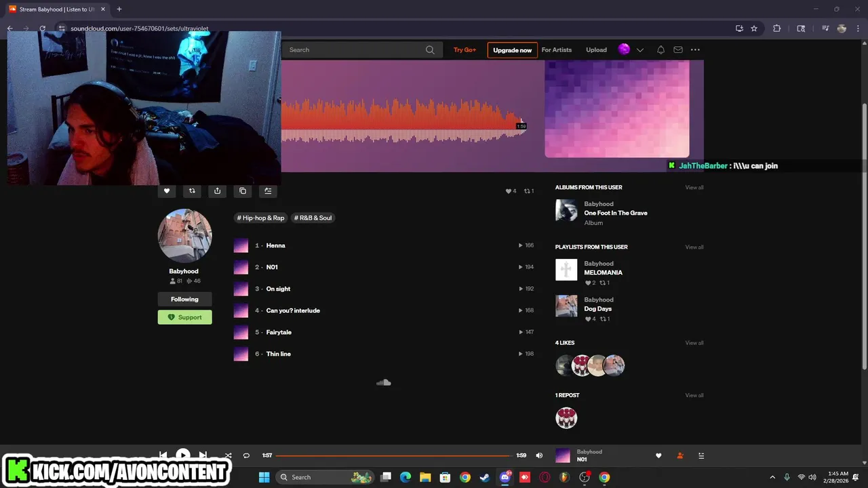View all playlists from this user
The height and width of the screenshot is (488, 868).
694,247
